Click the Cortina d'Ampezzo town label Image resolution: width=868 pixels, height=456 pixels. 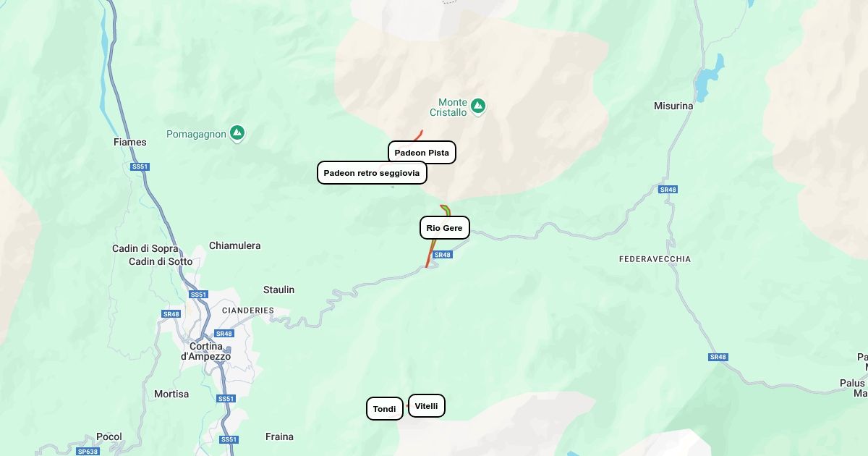pyautogui.click(x=205, y=351)
